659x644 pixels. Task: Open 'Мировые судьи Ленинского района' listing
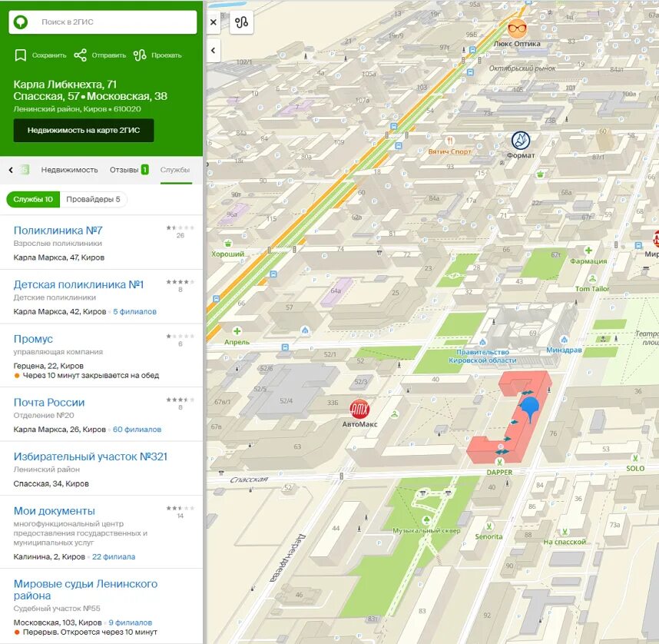click(x=85, y=589)
